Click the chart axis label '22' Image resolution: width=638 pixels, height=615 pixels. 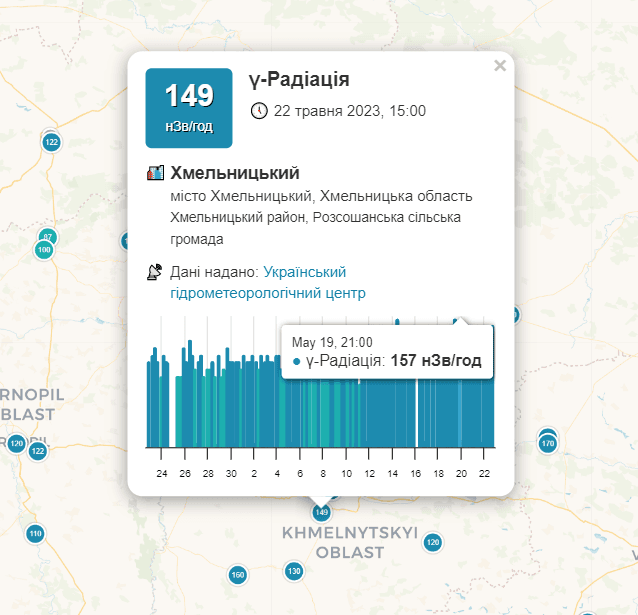pos(484,473)
